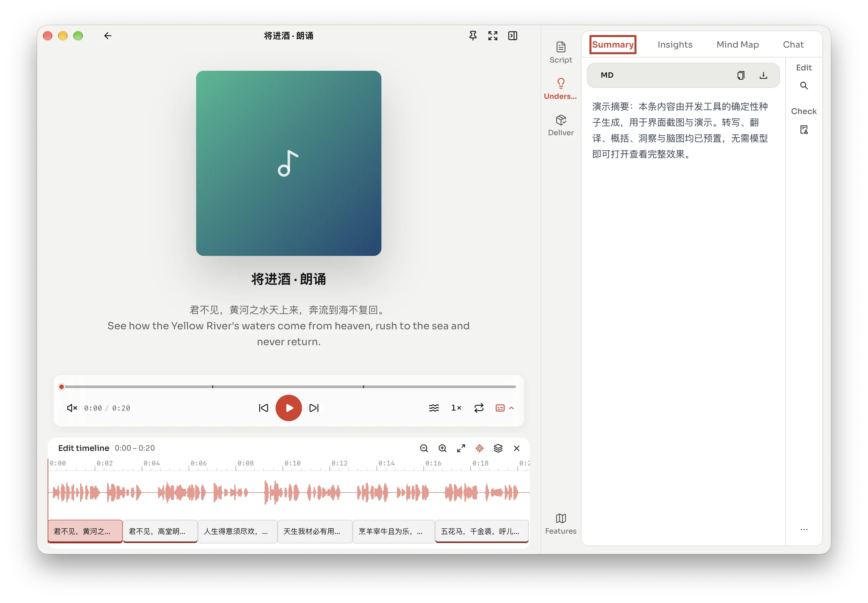Copy the MD summary to clipboard
This screenshot has width=868, height=603.
(741, 75)
